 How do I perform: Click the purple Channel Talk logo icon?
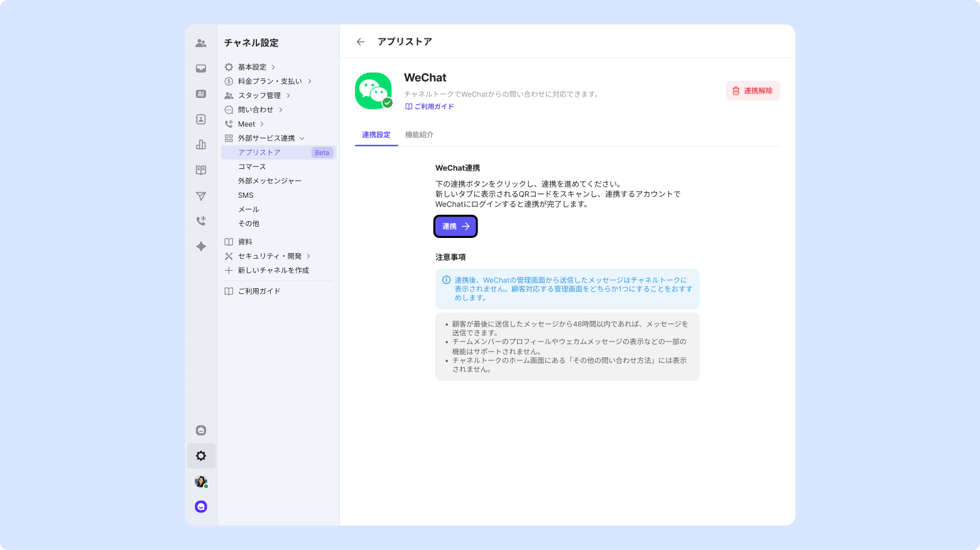pyautogui.click(x=201, y=507)
